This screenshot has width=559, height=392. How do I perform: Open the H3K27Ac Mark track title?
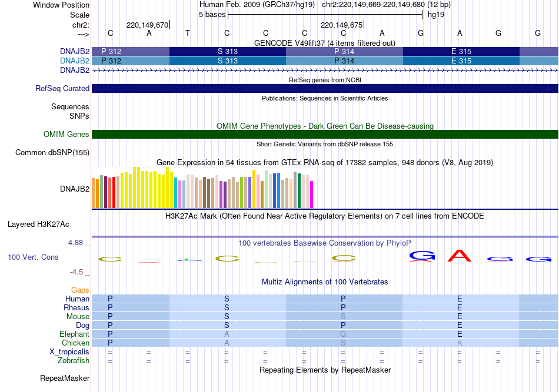tap(325, 216)
